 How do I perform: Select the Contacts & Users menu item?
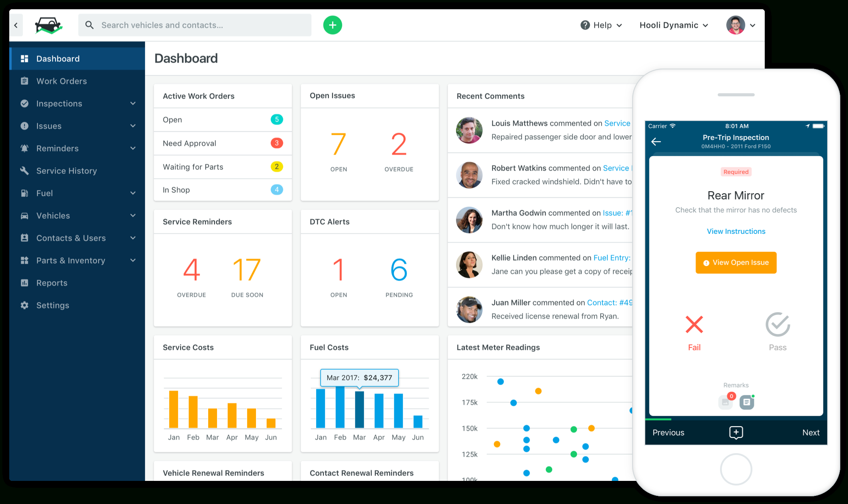click(x=71, y=238)
